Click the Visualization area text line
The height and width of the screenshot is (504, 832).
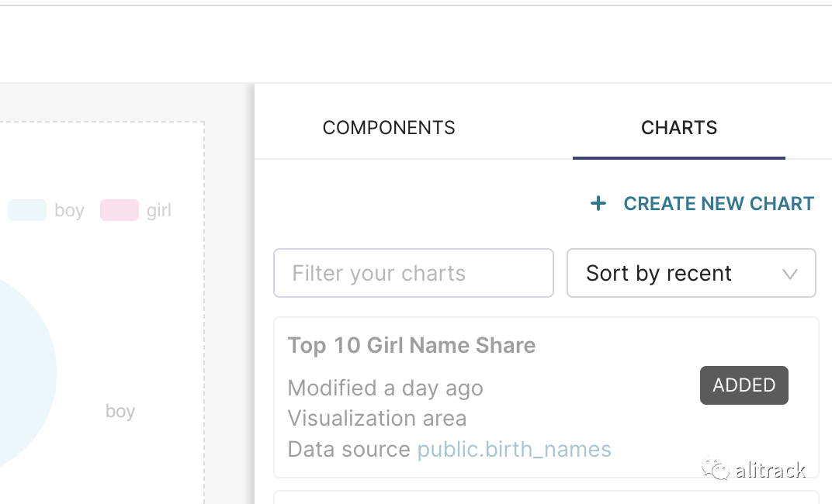click(x=377, y=419)
